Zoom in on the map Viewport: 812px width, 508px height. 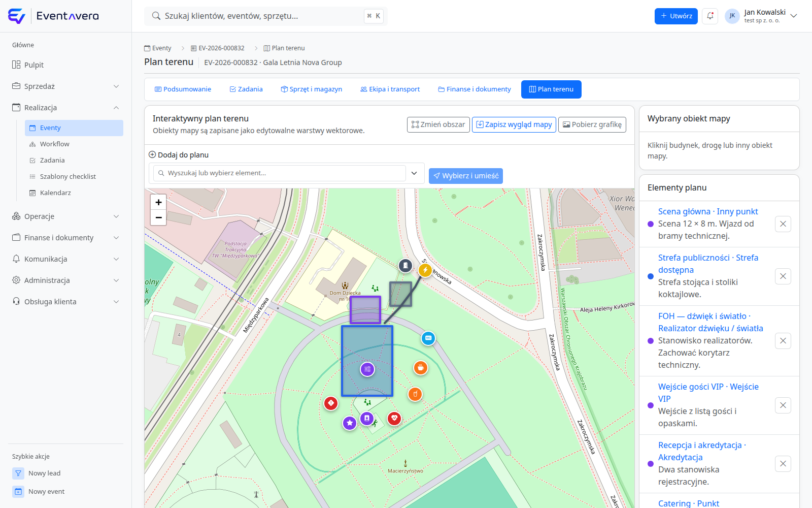click(x=158, y=202)
